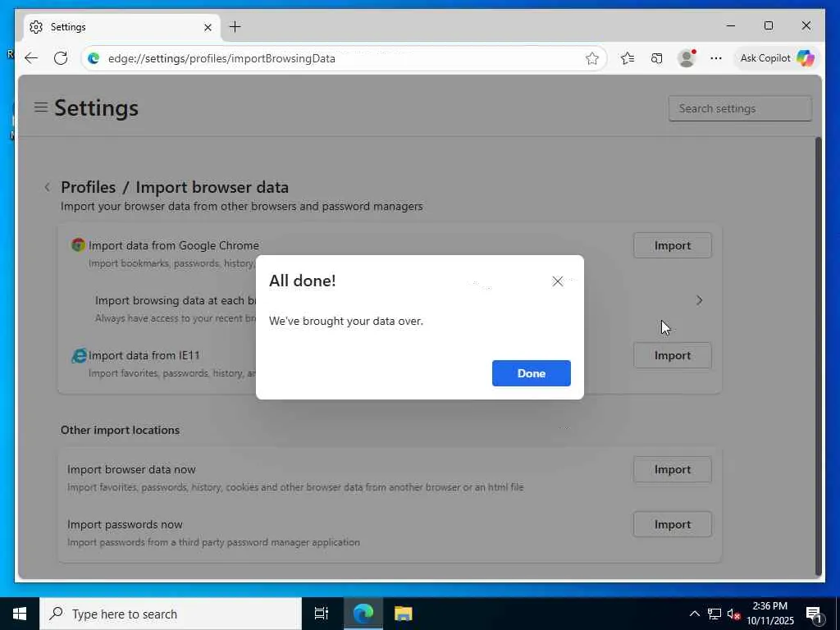The width and height of the screenshot is (840, 630).
Task: Click the Ask Copilot button
Action: 776,58
